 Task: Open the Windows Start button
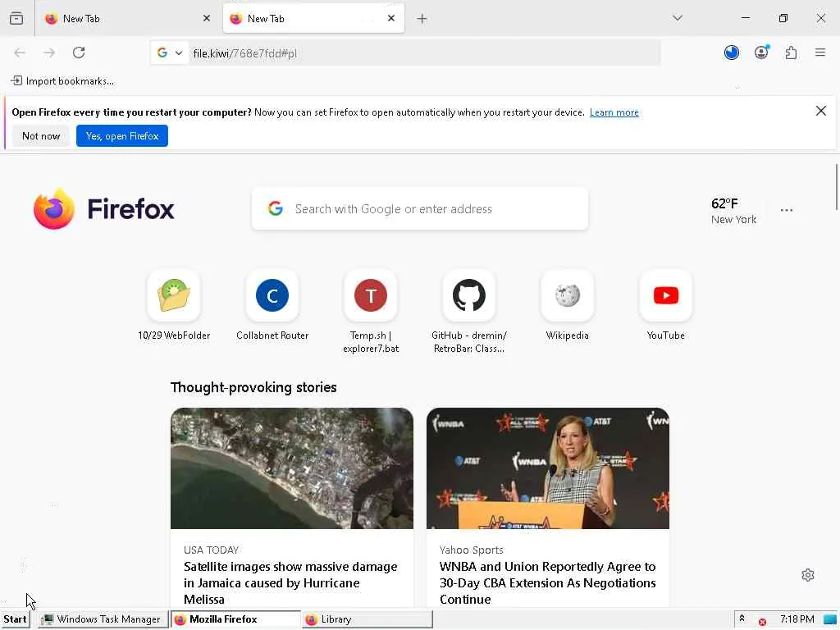coord(15,619)
